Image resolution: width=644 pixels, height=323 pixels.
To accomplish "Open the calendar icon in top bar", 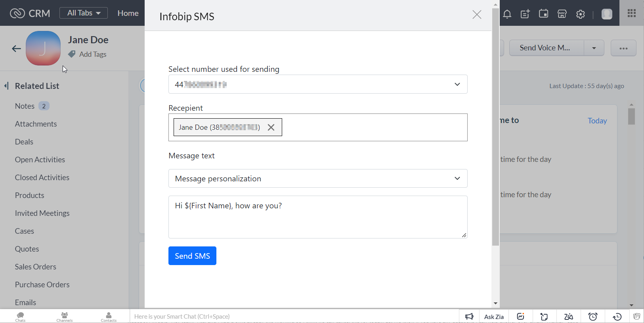I will (x=543, y=14).
